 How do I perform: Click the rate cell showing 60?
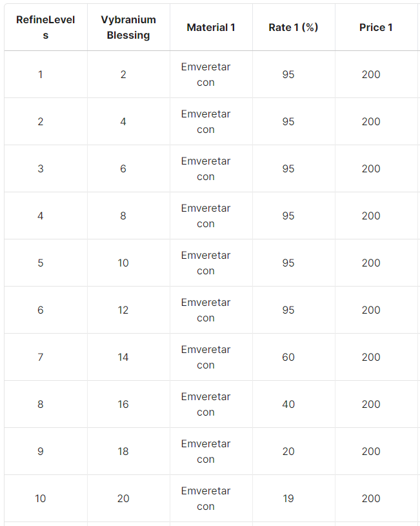point(288,357)
